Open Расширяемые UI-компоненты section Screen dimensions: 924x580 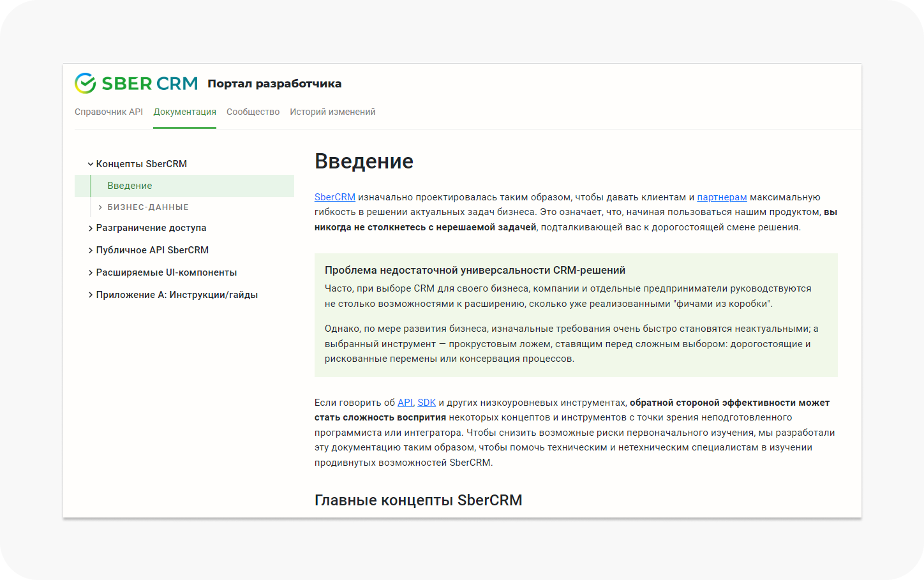167,272
